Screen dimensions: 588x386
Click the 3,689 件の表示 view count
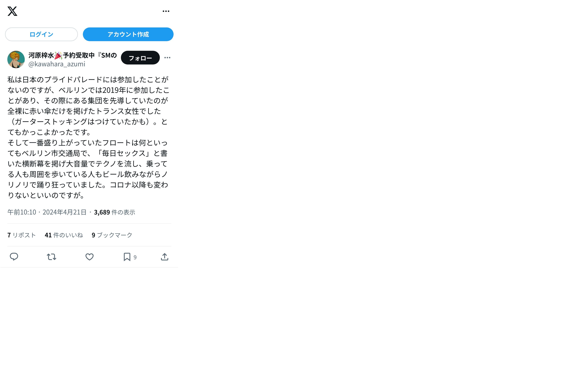(114, 212)
